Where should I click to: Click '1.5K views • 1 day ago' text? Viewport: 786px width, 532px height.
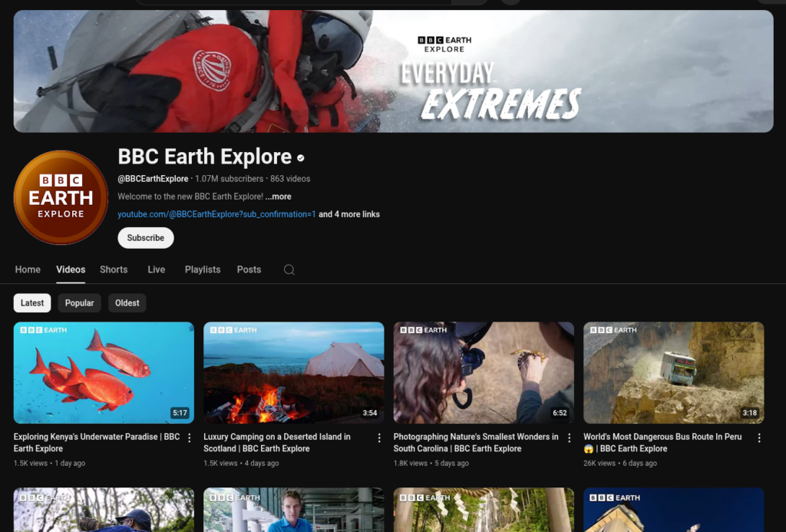point(49,464)
